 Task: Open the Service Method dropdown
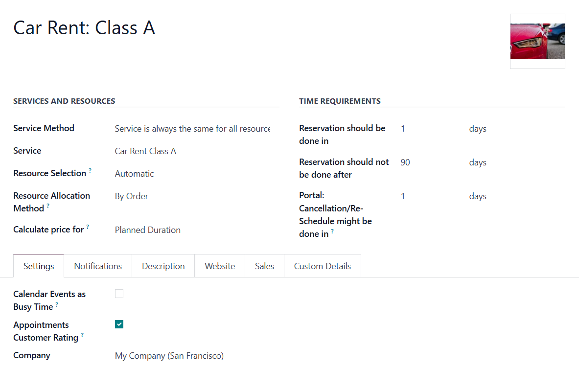pyautogui.click(x=192, y=129)
